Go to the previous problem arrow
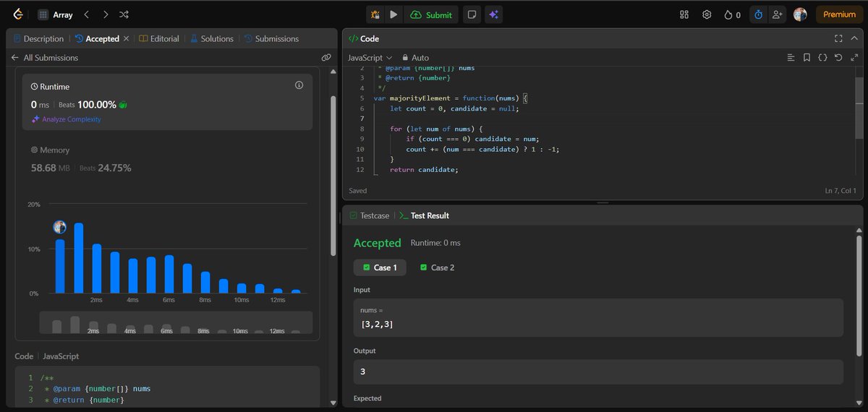The image size is (868, 412). (x=87, y=14)
